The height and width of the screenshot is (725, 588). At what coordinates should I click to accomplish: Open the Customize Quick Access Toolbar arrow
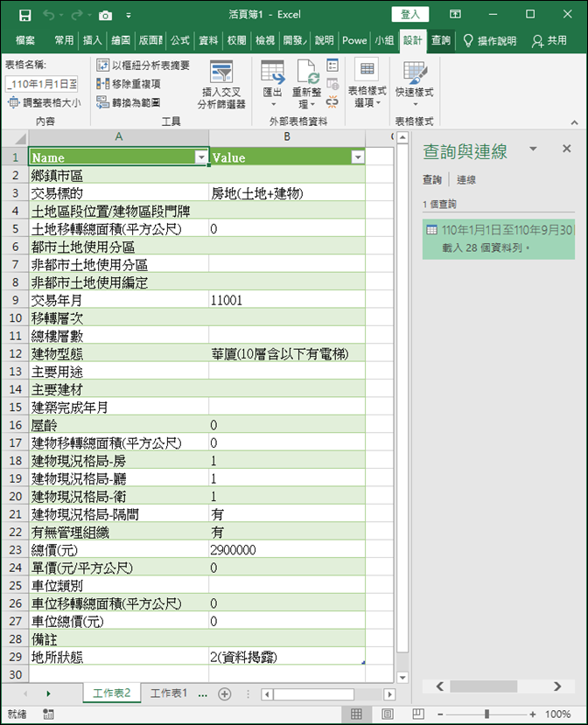[x=129, y=16]
